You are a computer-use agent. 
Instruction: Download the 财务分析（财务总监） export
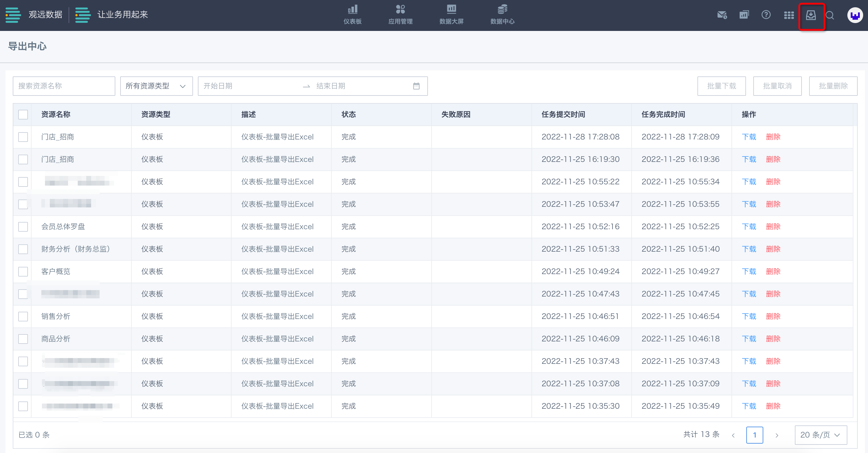pyautogui.click(x=749, y=249)
